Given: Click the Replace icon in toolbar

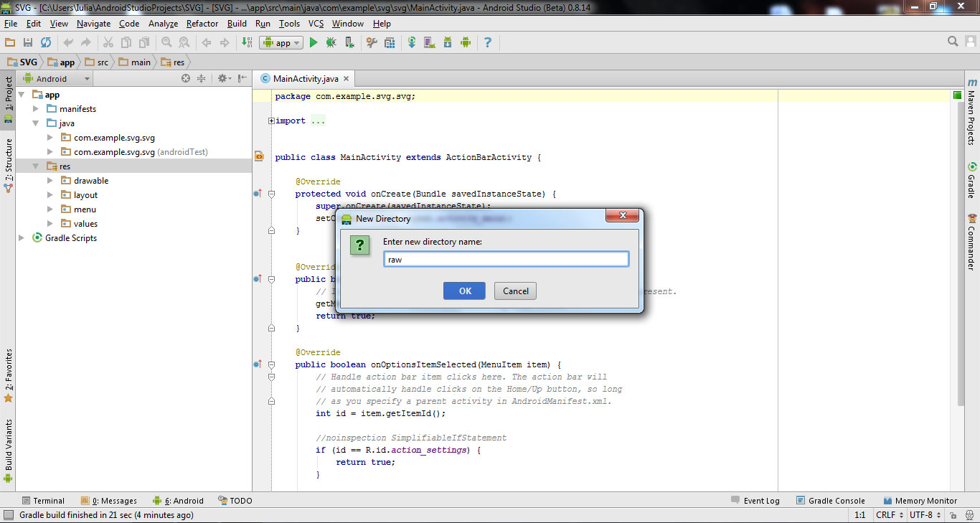Looking at the screenshot, I should (x=184, y=43).
